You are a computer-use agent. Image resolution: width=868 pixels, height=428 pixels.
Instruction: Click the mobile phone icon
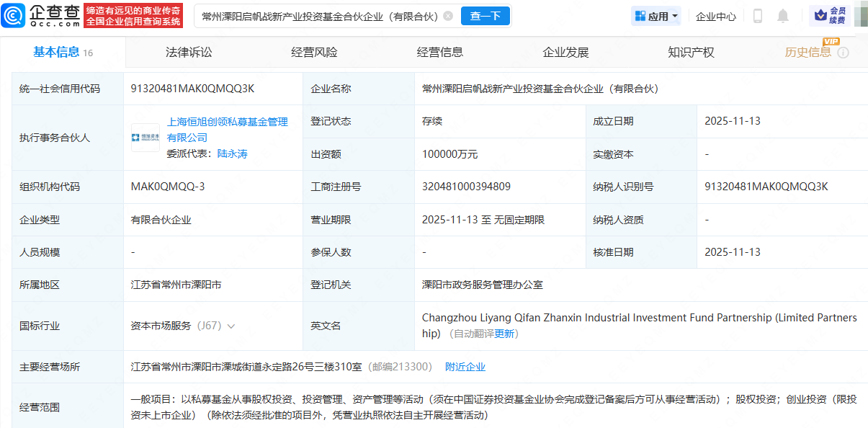coord(758,16)
